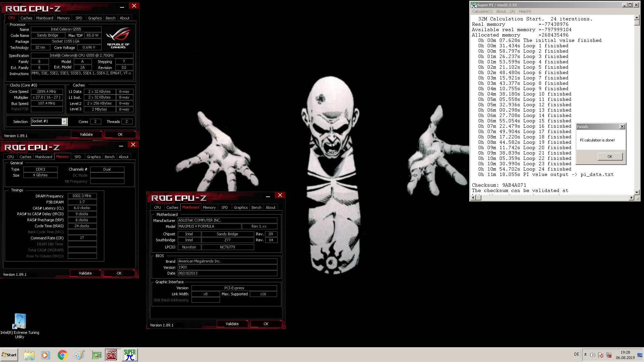The height and width of the screenshot is (362, 644).
Task: Minimize the CPU tab CPU-Z window
Action: tap(122, 7)
